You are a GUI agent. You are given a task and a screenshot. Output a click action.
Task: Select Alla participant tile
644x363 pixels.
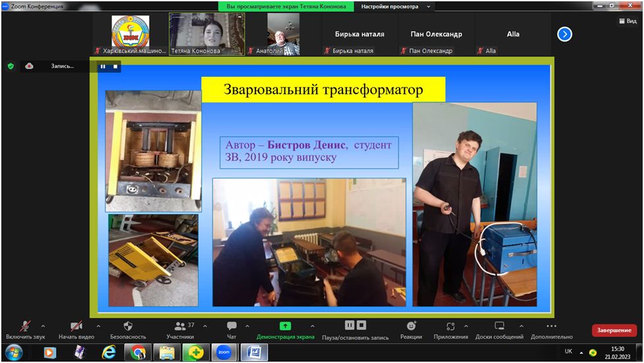pos(513,34)
